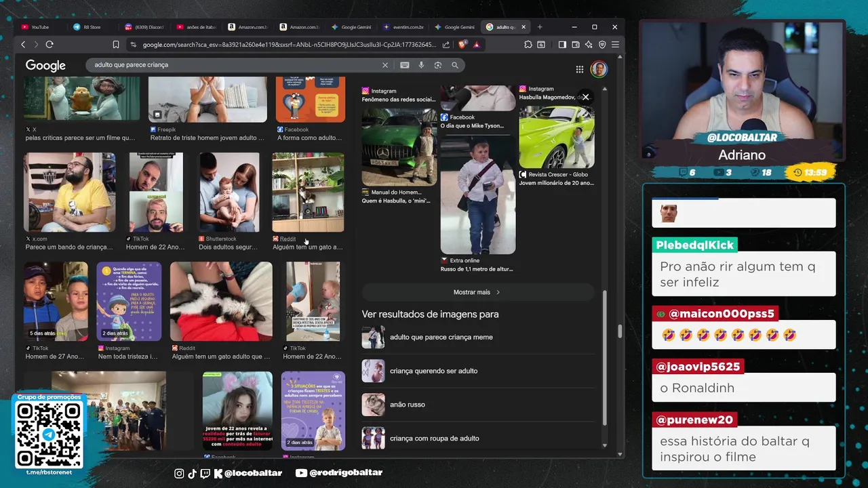Open x.com image of man in yellow shirt
868x488 pixels.
point(70,192)
